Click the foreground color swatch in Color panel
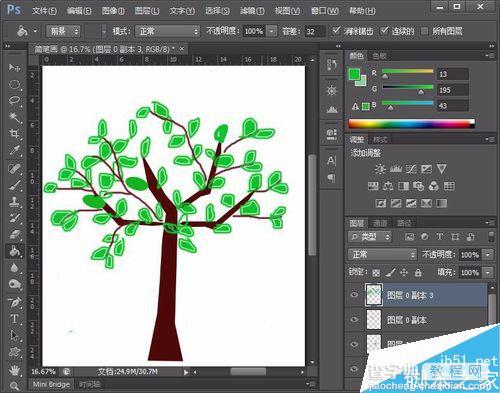Screen dimensions: 500x393 click(x=354, y=74)
